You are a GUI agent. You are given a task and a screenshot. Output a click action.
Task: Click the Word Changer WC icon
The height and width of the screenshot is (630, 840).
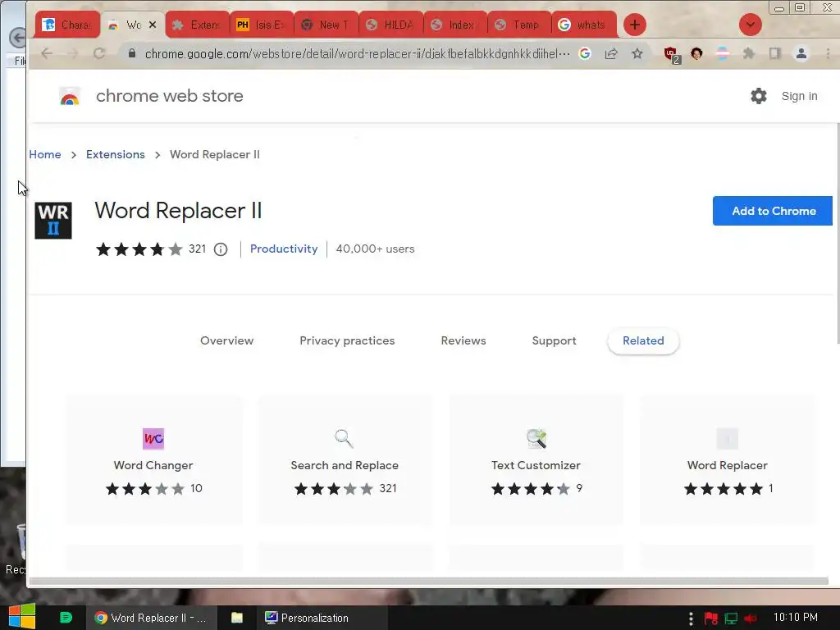[x=153, y=439]
